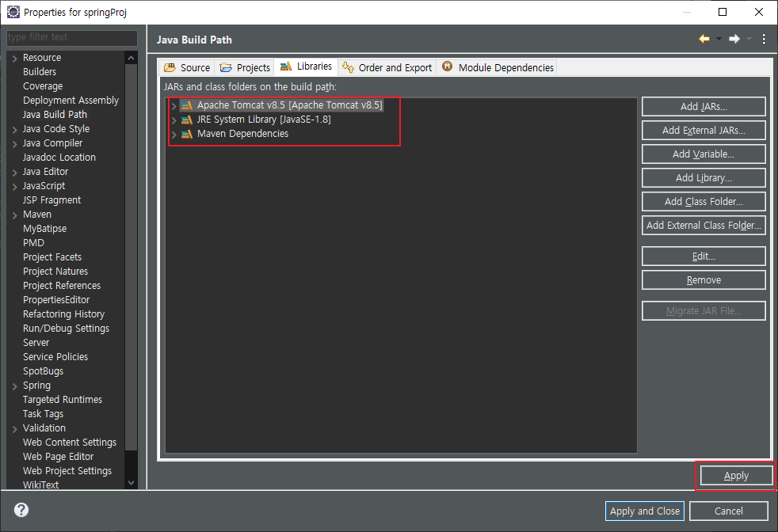
Task: Click the forward arrow navigation icon
Action: 734,39
